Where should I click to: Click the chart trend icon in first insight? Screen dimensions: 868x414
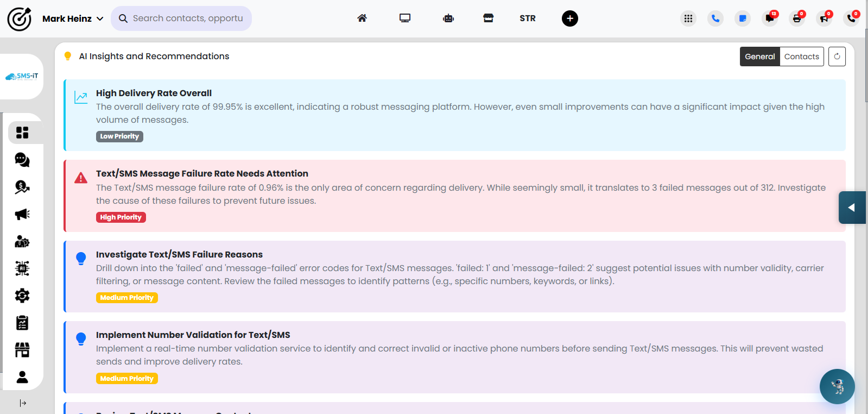click(81, 97)
